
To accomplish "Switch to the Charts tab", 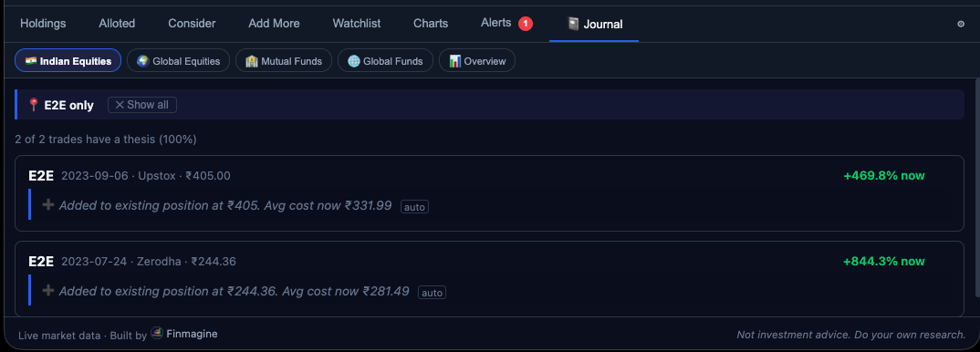I will [x=431, y=24].
